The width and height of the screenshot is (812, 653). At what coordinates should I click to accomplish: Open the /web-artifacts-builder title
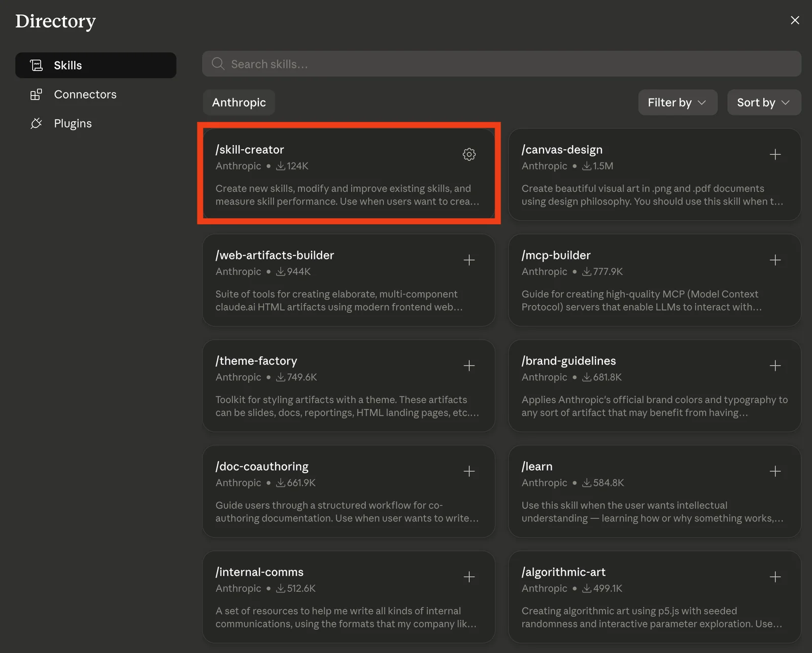tap(275, 255)
